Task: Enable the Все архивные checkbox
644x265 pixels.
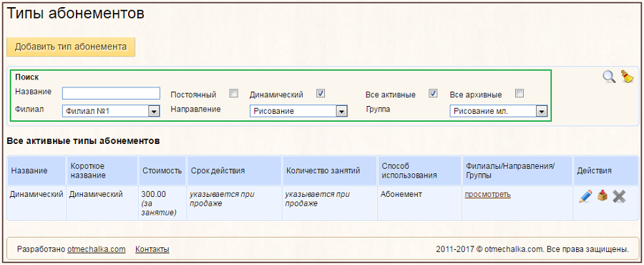Action: (519, 93)
